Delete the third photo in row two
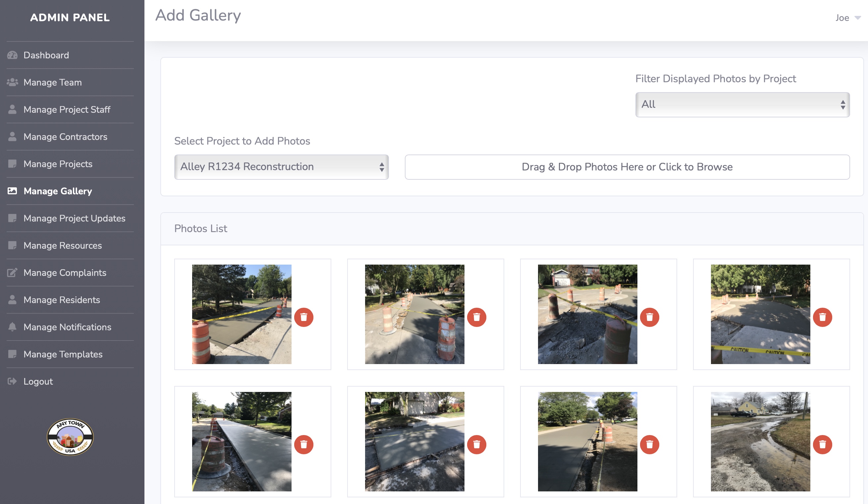The height and width of the screenshot is (504, 868). 650,445
